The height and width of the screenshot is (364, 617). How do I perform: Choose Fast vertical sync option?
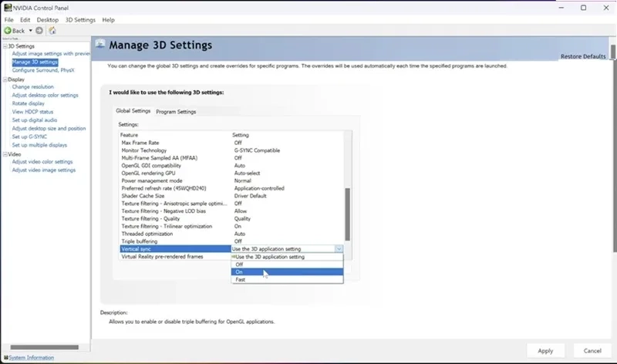point(287,279)
